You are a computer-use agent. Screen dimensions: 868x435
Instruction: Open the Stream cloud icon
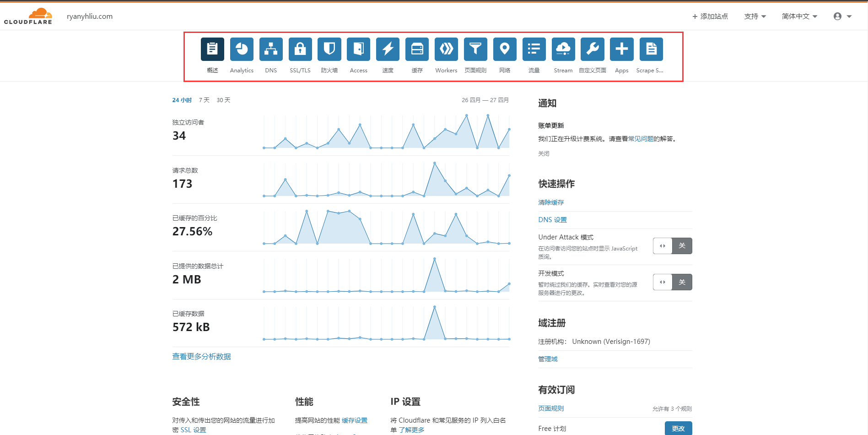(563, 49)
